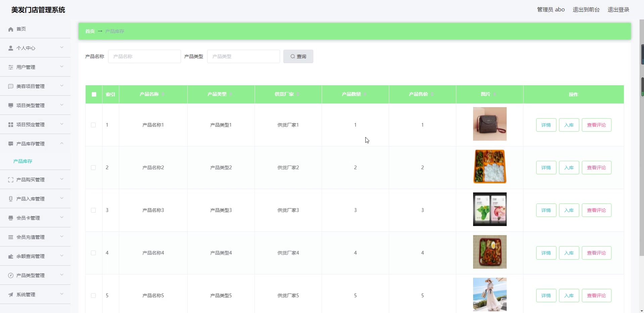Image resolution: width=644 pixels, height=313 pixels.
Task: Open the 首页 home icon in sidebar
Action: tap(10, 29)
